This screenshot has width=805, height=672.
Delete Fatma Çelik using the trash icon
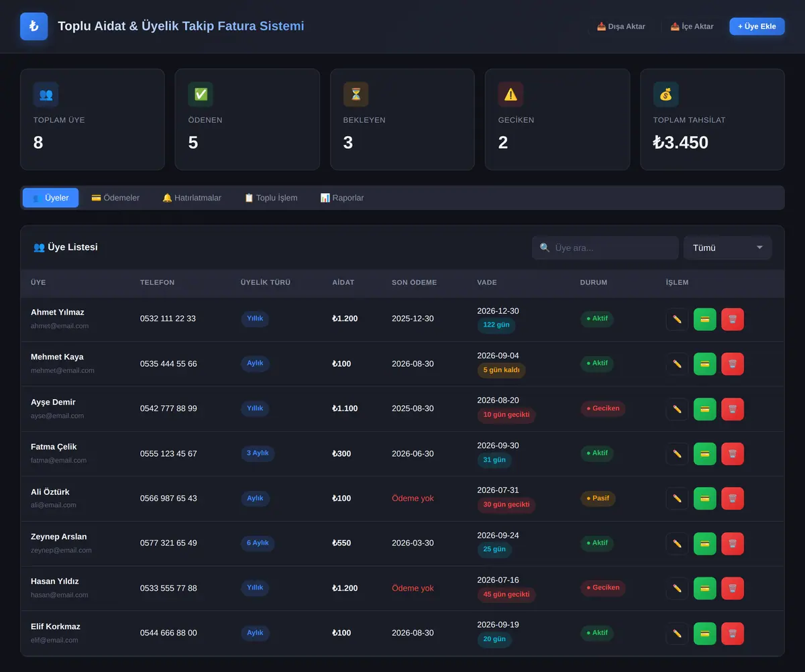(733, 454)
